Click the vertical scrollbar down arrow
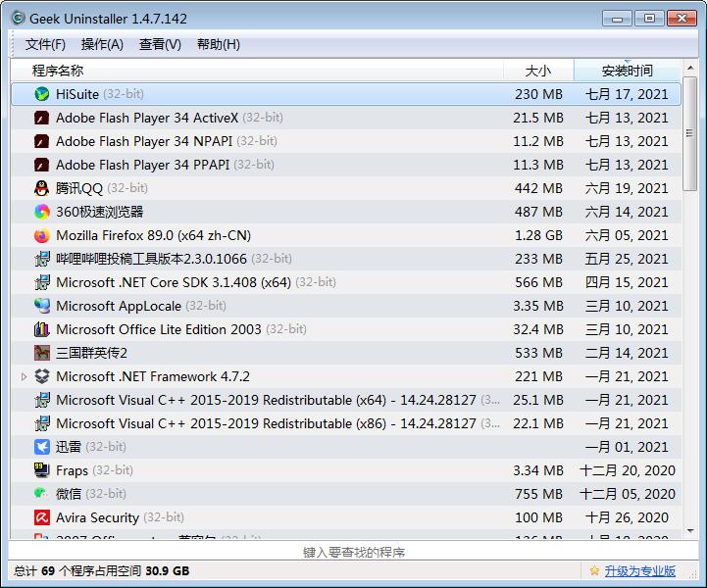The image size is (707, 588). click(x=689, y=532)
